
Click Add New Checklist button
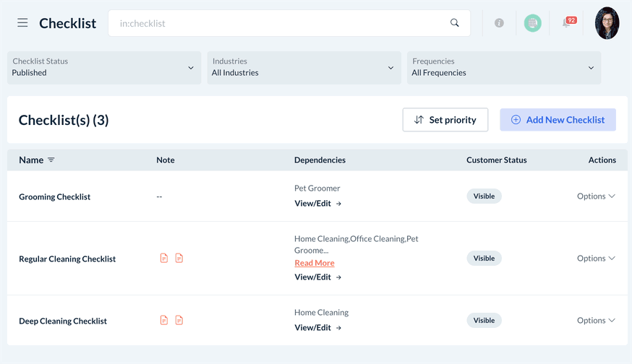pos(558,120)
